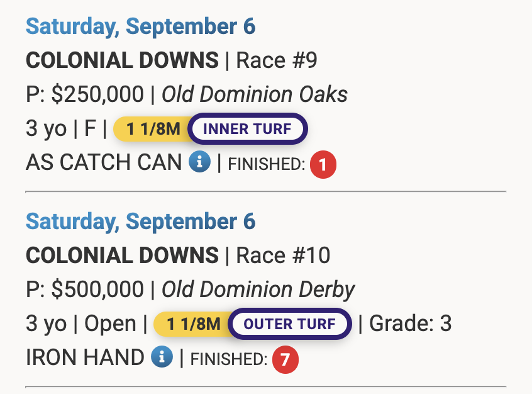Open the Old Dominion Derby race name
532x394 pixels.
[x=258, y=290]
